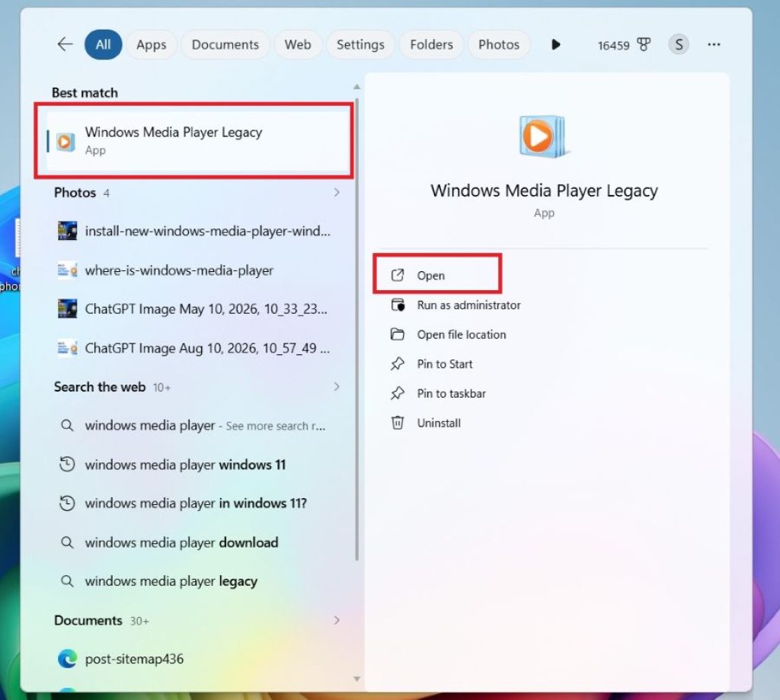This screenshot has width=780, height=700.
Task: Click the thumbnail of ChatGPT Image Aug 10 result
Action: tap(67, 348)
